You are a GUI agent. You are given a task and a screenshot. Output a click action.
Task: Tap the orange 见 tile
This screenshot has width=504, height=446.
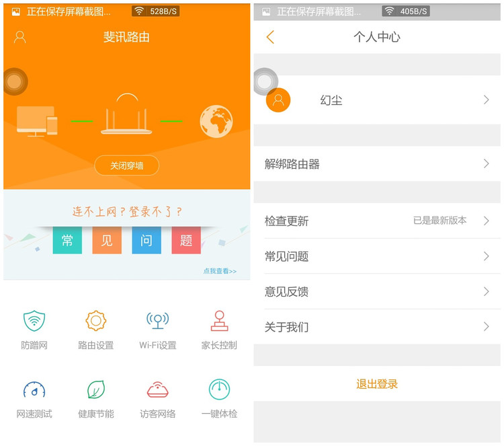[x=107, y=240]
